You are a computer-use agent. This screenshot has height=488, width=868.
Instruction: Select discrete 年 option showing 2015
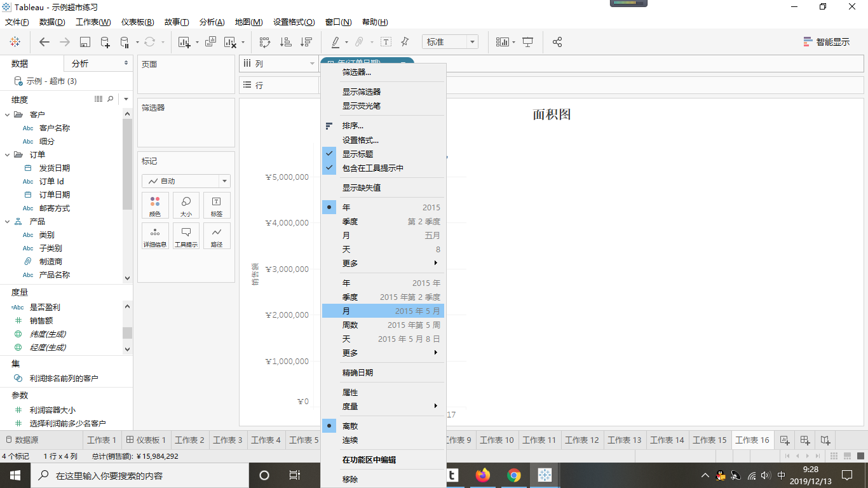(x=383, y=207)
